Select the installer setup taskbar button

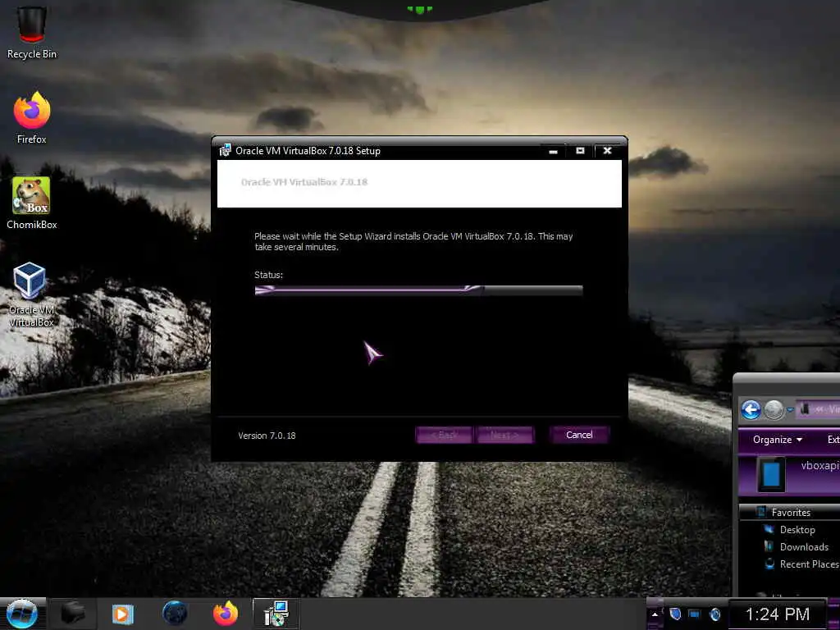click(276, 614)
